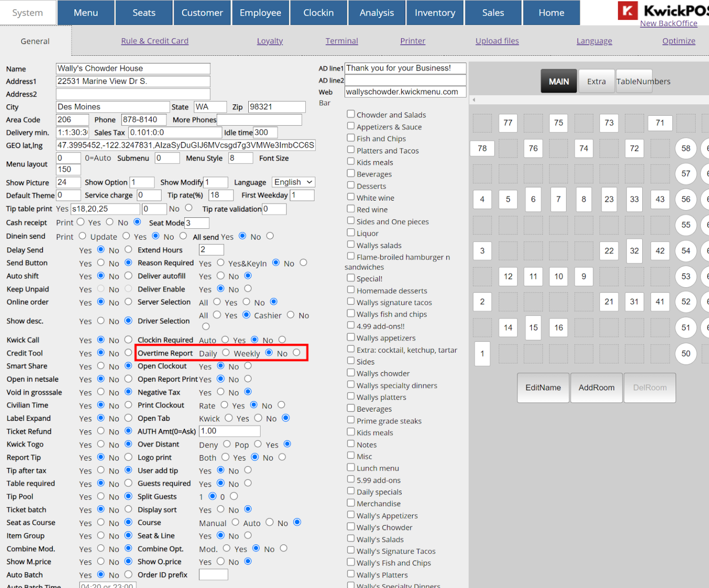Check the Merchandise checkbox
The image size is (709, 588).
[x=351, y=503]
